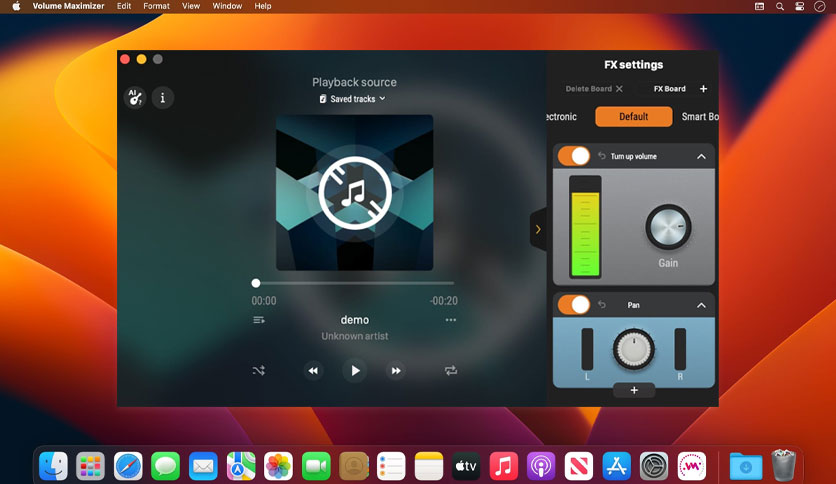Open Volume Maximizer app in the Dock

pyautogui.click(x=692, y=466)
